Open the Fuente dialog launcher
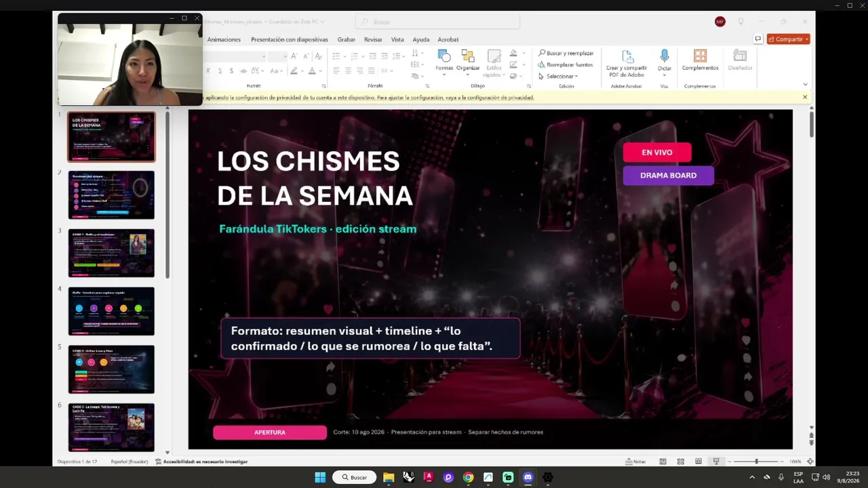Screen dimensions: 868x488 (x=323, y=86)
